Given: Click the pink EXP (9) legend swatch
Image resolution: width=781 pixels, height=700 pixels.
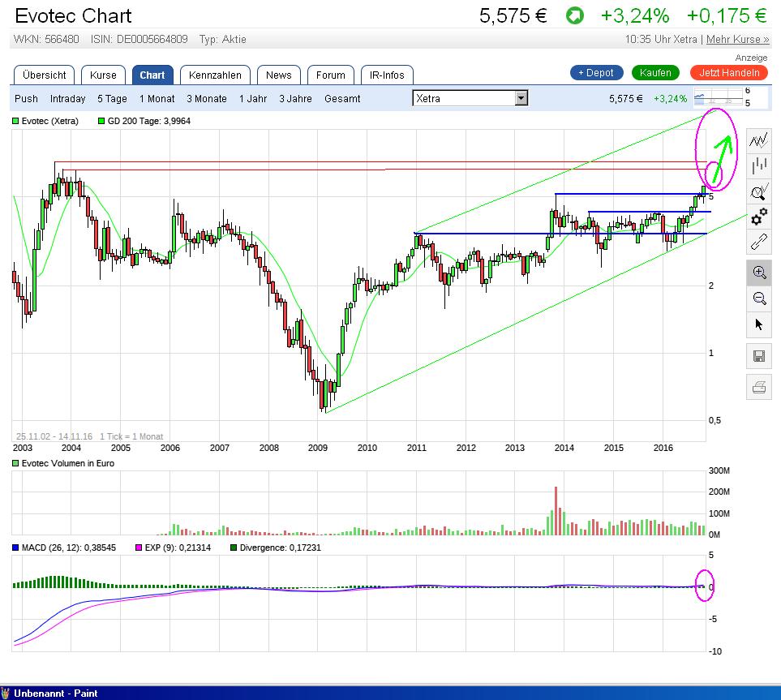Looking at the screenshot, I should (x=139, y=548).
